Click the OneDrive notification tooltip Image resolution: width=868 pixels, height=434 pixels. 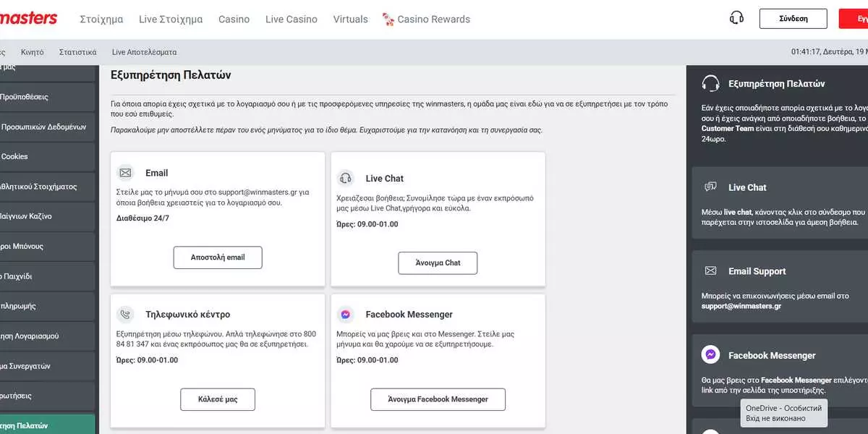coord(784,413)
